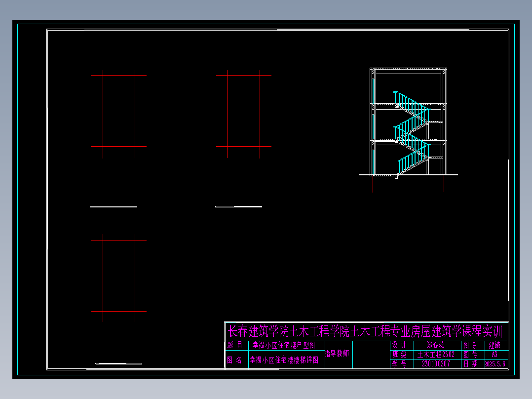The width and height of the screenshot is (532, 399).
Task: Click the title '长春建筑学院土木工程学院土木工程专业房屋建筑学课程实训'
Action: (365, 331)
